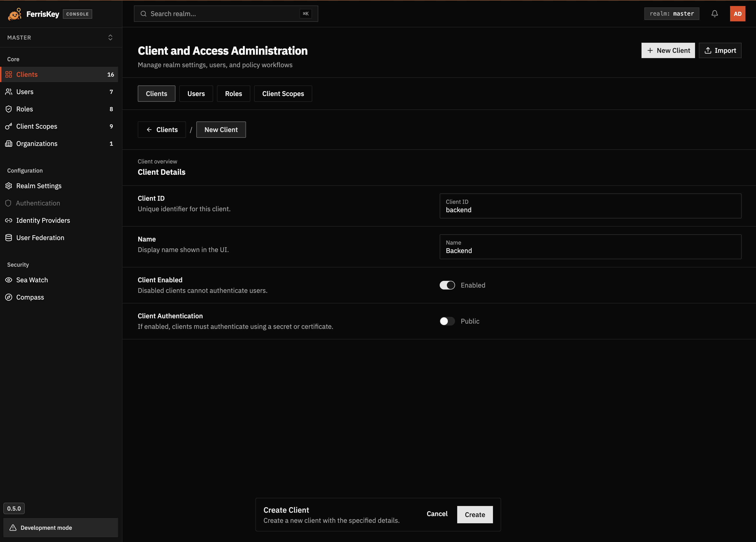Click the FerrisKey brand name text
This screenshot has width=756, height=542.
43,14
